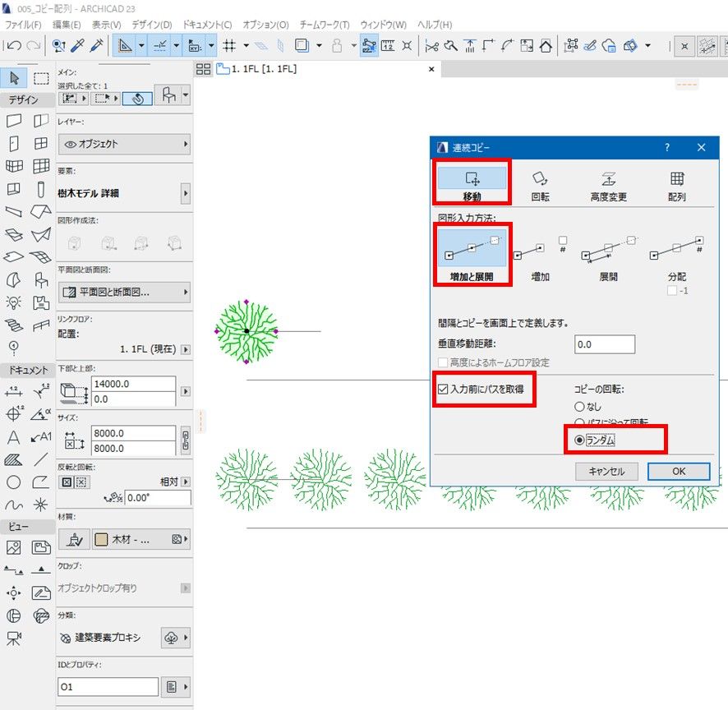
Task: Select the Wall tool in toolbox
Action: pos(14,121)
